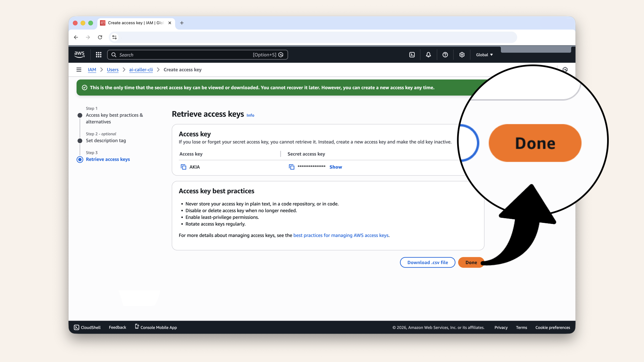Open the console settings gear
Viewport: 644px width, 362px height.
pyautogui.click(x=462, y=55)
